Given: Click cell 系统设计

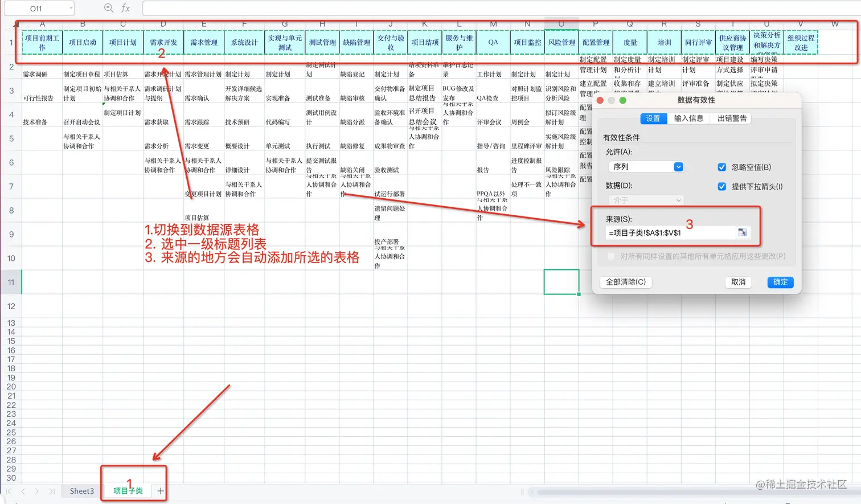Looking at the screenshot, I should pos(244,43).
